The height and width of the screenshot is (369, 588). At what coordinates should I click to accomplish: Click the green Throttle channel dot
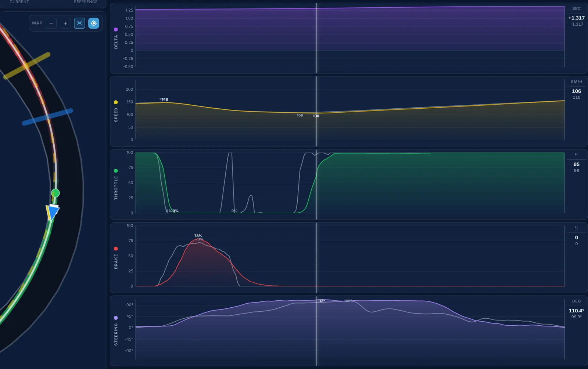coord(116,171)
